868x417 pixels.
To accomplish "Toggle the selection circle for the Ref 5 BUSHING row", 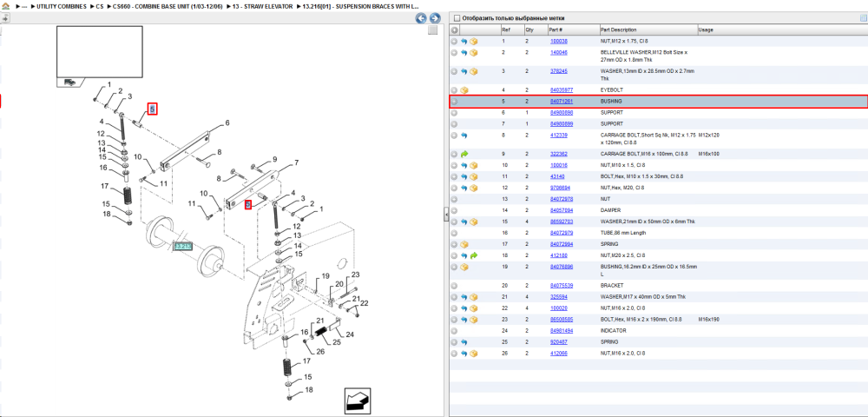I will 454,102.
